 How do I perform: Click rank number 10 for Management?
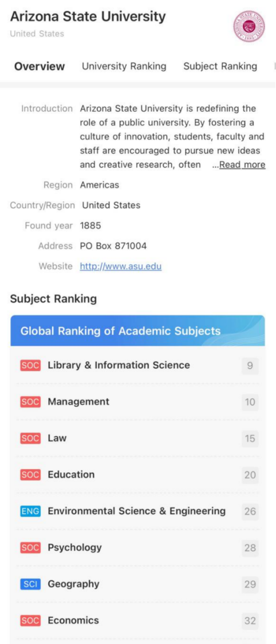click(x=250, y=402)
